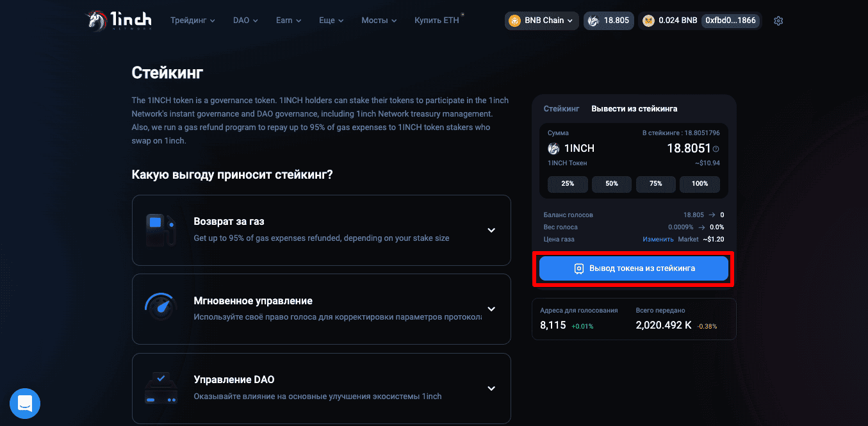Select 100% of staked amount
The height and width of the screenshot is (426, 868).
700,184
